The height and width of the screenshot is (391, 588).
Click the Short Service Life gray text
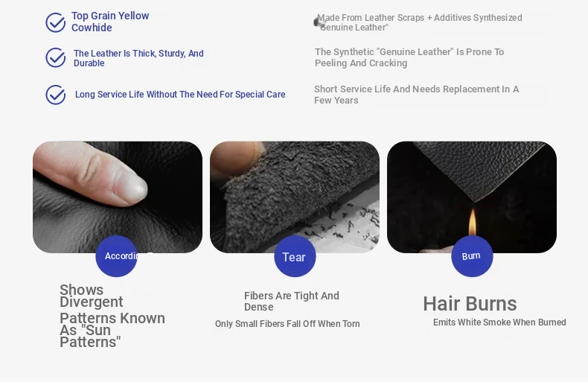click(416, 95)
